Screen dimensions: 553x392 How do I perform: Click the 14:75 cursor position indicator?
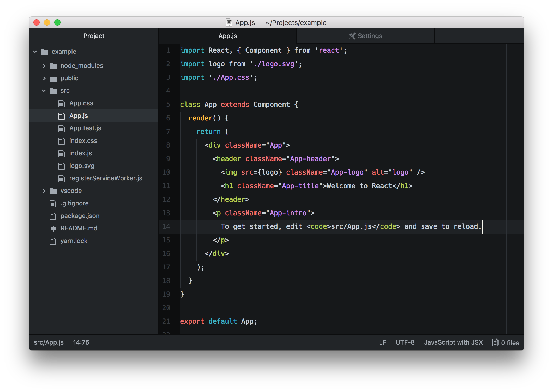point(81,342)
